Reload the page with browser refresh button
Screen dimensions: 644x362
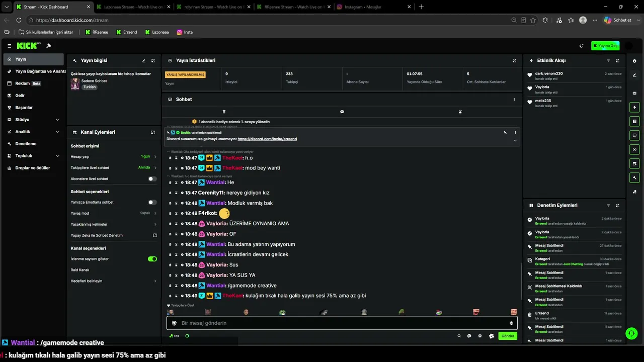(x=19, y=20)
